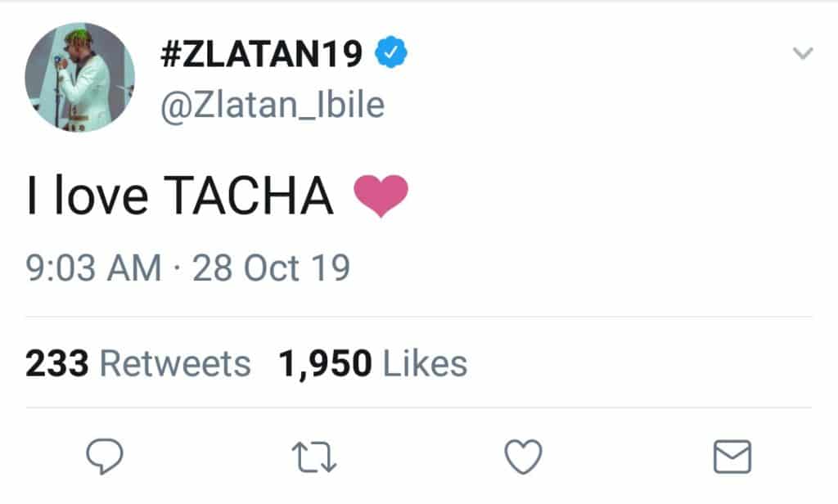Viewport: 838px width, 504px height.
Task: View the 1,950 Likes list
Action: tap(372, 364)
